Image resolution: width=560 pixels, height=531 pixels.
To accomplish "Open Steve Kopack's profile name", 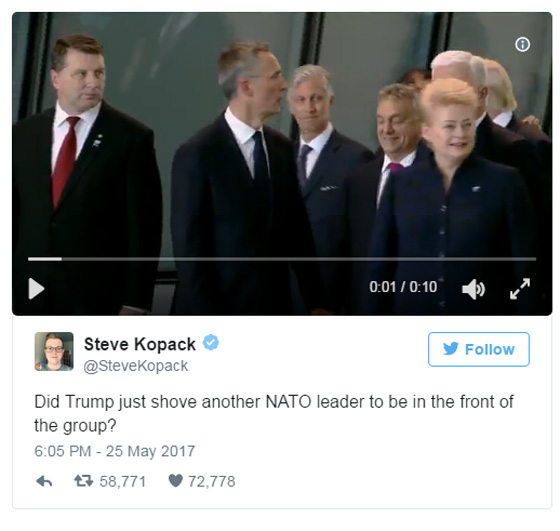I will [x=140, y=344].
